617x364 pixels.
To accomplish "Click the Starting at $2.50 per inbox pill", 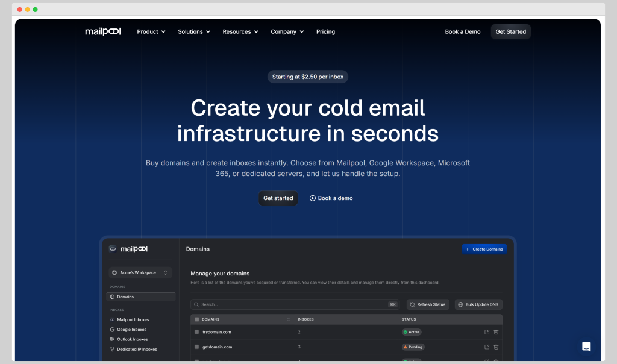I will point(308,77).
